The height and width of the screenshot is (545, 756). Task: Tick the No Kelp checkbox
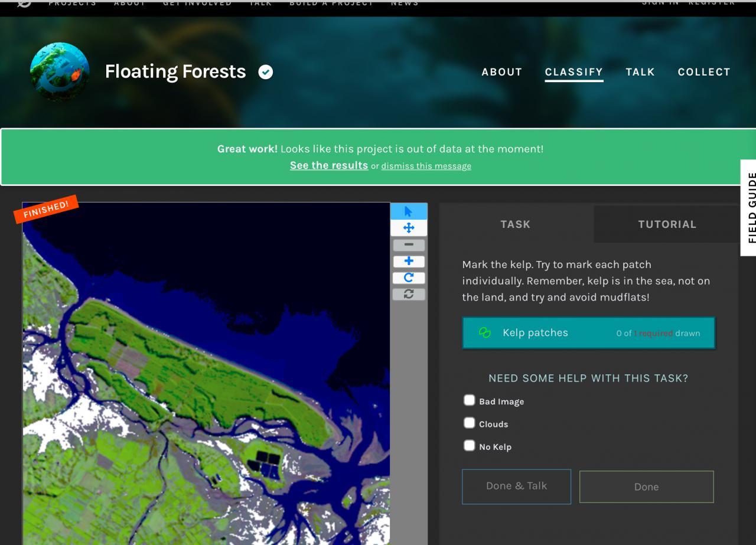pos(469,445)
